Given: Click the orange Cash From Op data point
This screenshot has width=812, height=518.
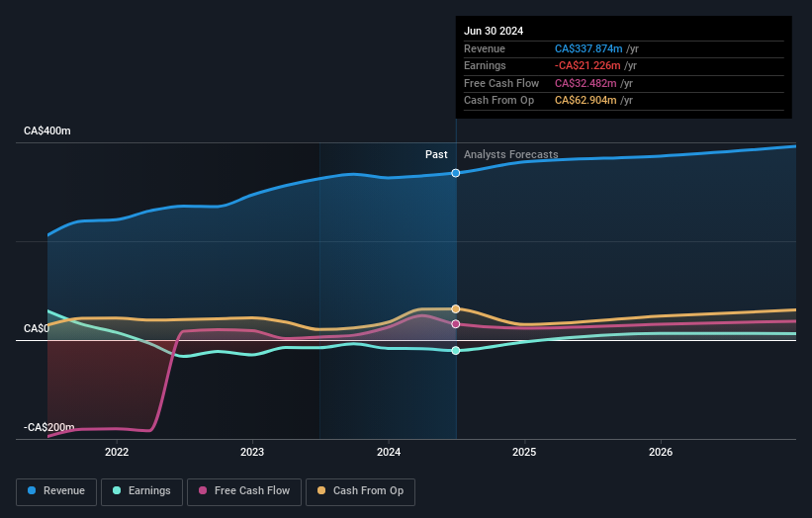Looking at the screenshot, I should coord(456,309).
